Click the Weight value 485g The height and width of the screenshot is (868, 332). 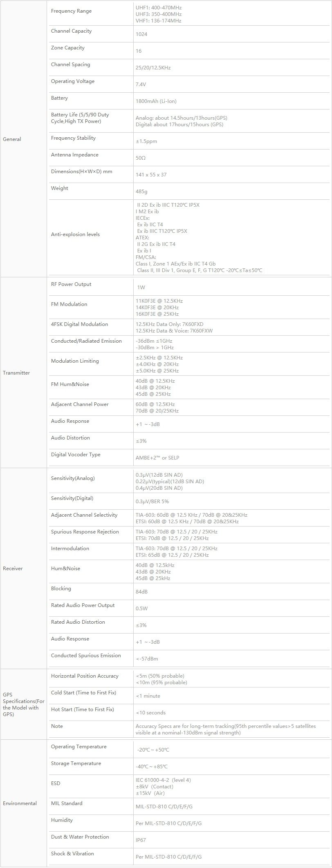coord(141,192)
